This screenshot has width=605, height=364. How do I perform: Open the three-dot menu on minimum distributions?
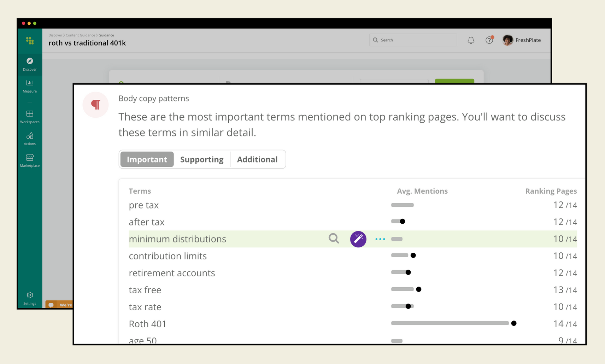[380, 239]
